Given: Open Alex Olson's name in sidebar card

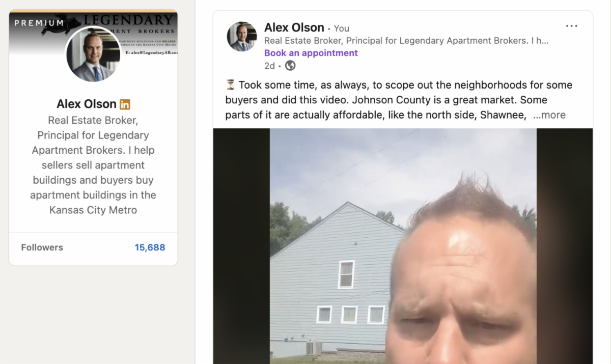Looking at the screenshot, I should click(87, 104).
